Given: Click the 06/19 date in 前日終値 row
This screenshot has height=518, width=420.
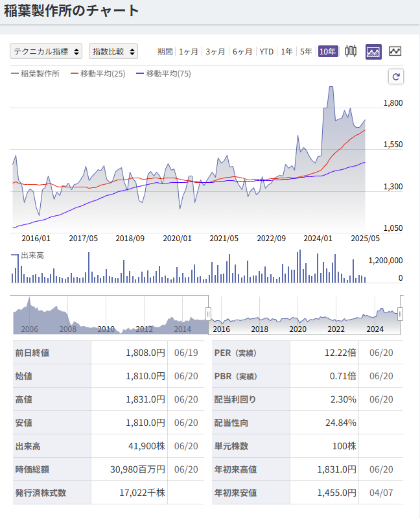Looking at the screenshot, I should [x=186, y=353].
